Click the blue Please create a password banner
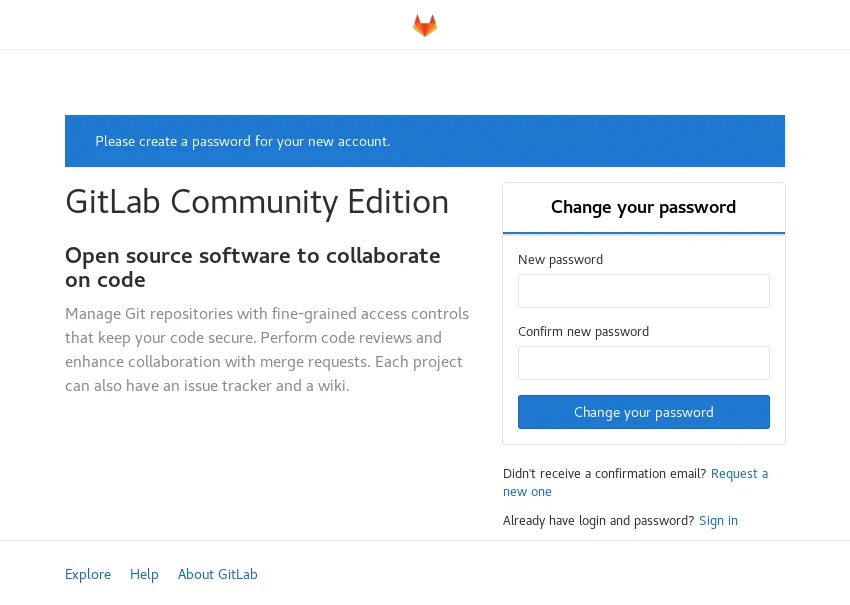Screen dimensions: 850x605 (x=424, y=141)
